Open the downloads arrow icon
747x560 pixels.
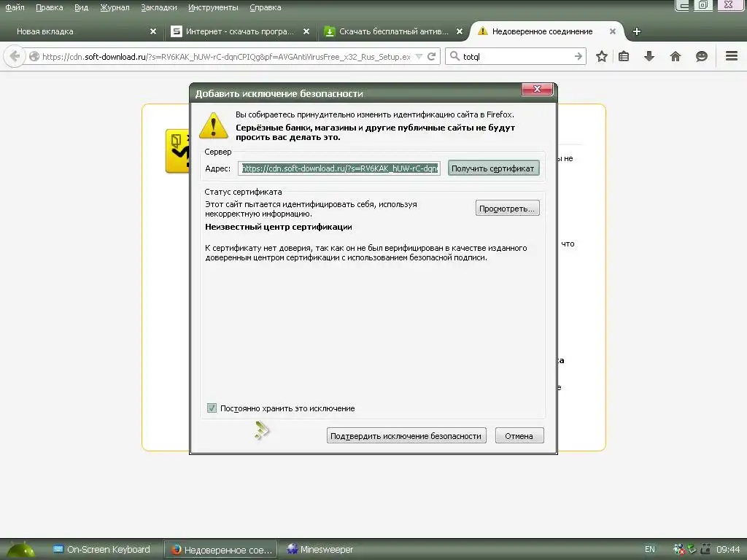(x=649, y=56)
